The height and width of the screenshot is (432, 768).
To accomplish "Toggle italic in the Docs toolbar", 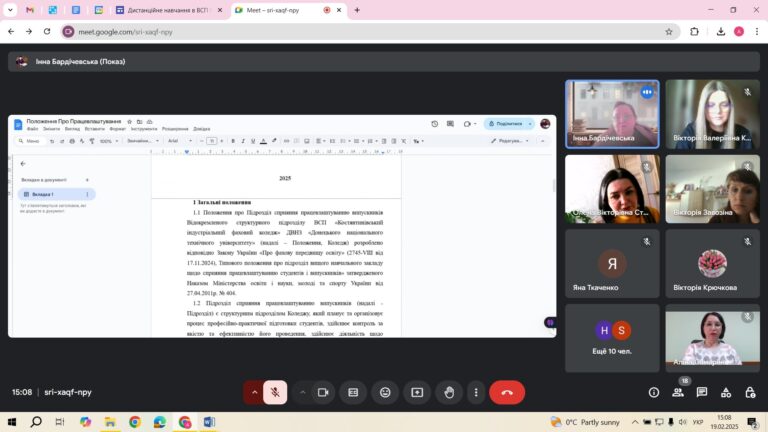I will (x=243, y=141).
